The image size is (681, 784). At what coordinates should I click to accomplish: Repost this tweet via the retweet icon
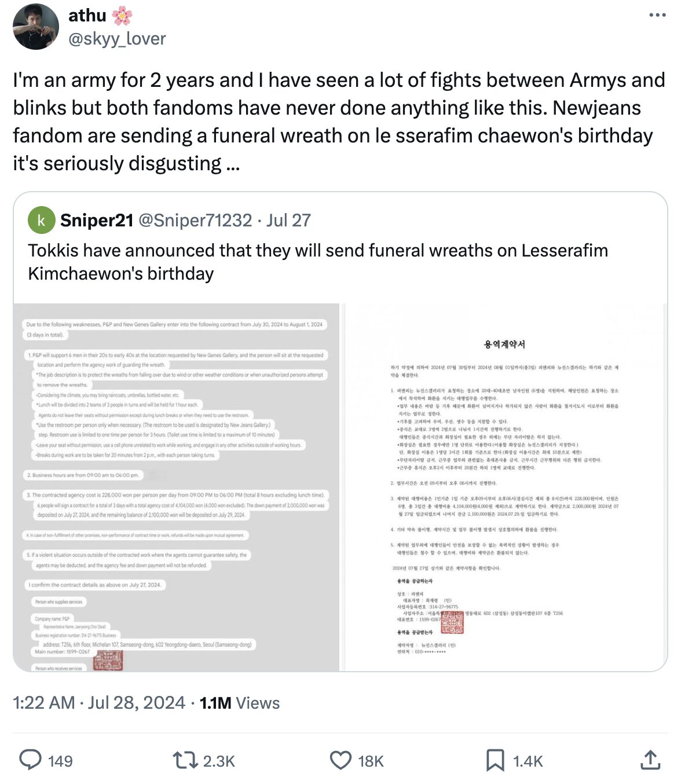click(x=185, y=760)
